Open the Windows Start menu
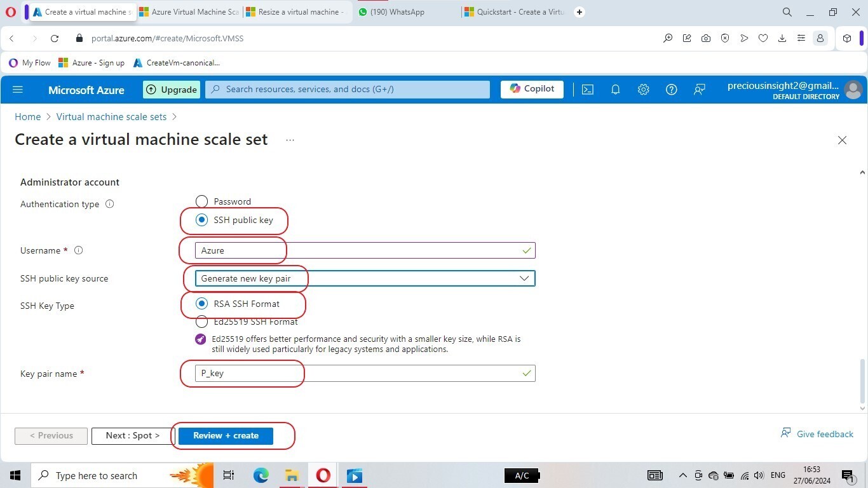The image size is (868, 488). pos(15,475)
